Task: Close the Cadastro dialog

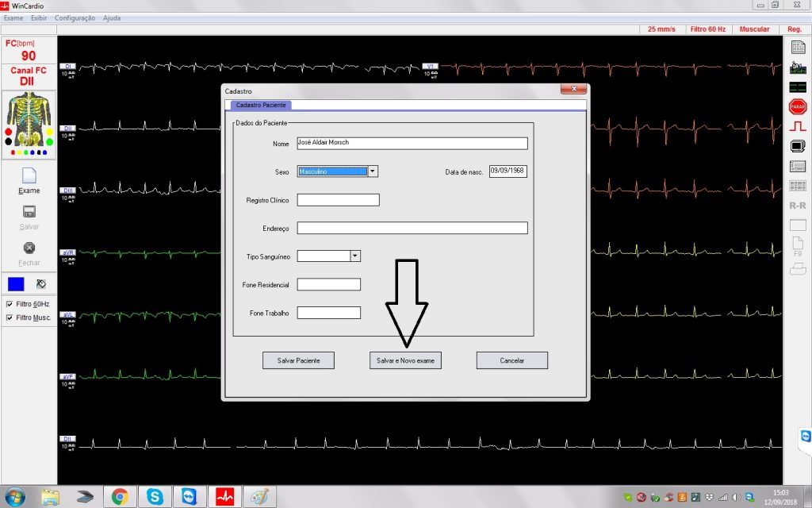Action: 574,89
